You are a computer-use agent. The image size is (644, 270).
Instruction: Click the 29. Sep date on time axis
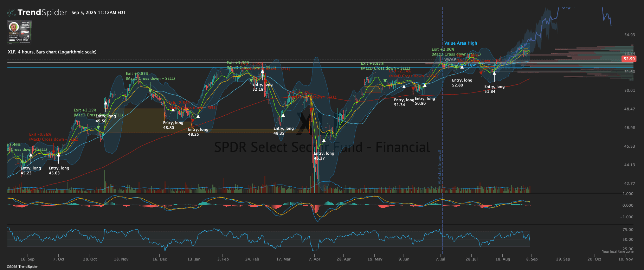(563, 259)
